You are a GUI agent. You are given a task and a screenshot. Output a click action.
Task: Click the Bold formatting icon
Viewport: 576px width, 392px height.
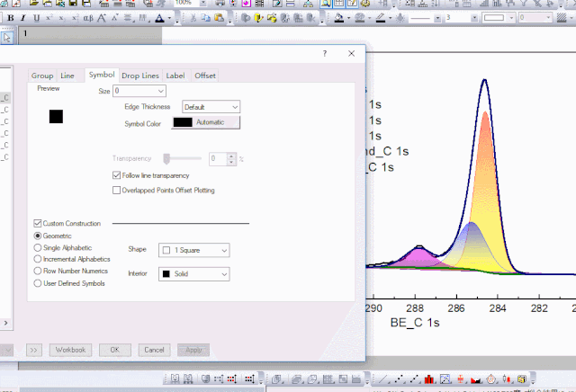tap(10, 18)
